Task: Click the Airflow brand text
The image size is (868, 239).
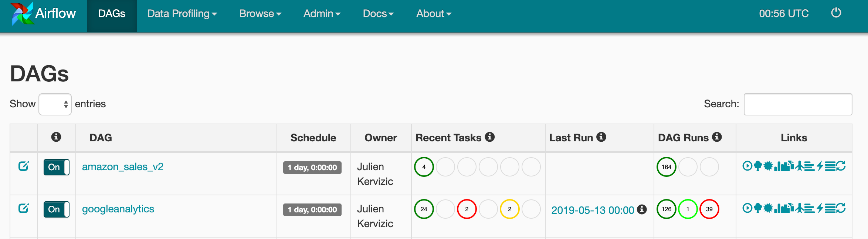Action: 55,13
